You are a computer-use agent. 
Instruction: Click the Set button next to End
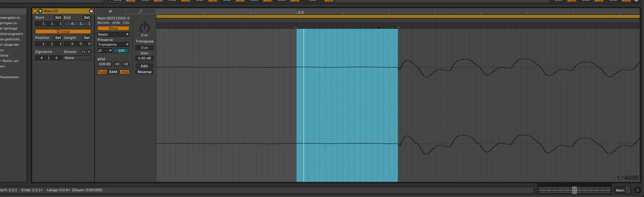[x=87, y=18]
